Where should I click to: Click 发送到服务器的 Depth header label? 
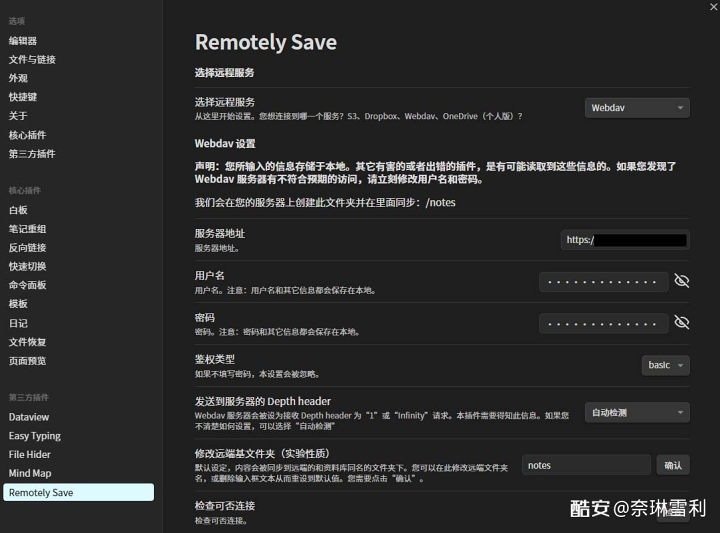click(x=263, y=401)
